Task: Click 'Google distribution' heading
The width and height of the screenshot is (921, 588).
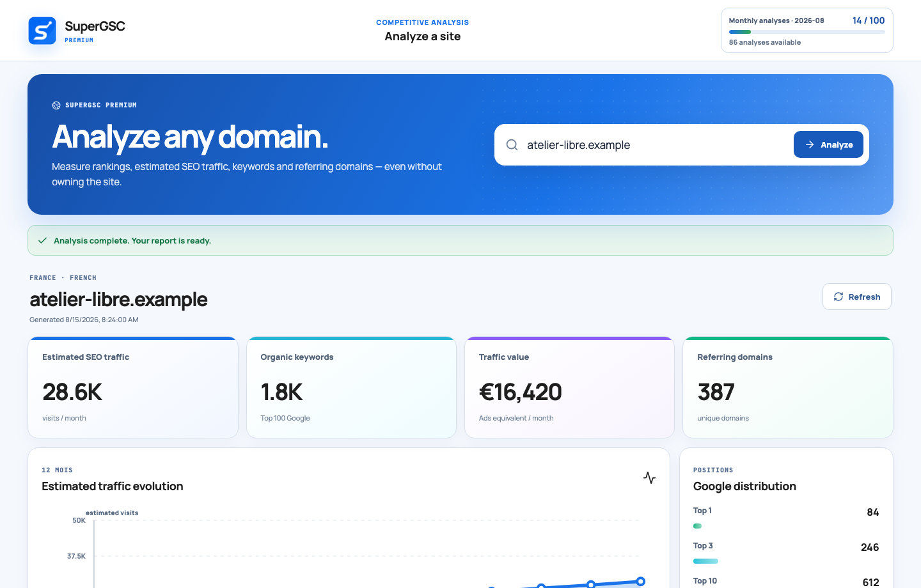Action: point(744,486)
